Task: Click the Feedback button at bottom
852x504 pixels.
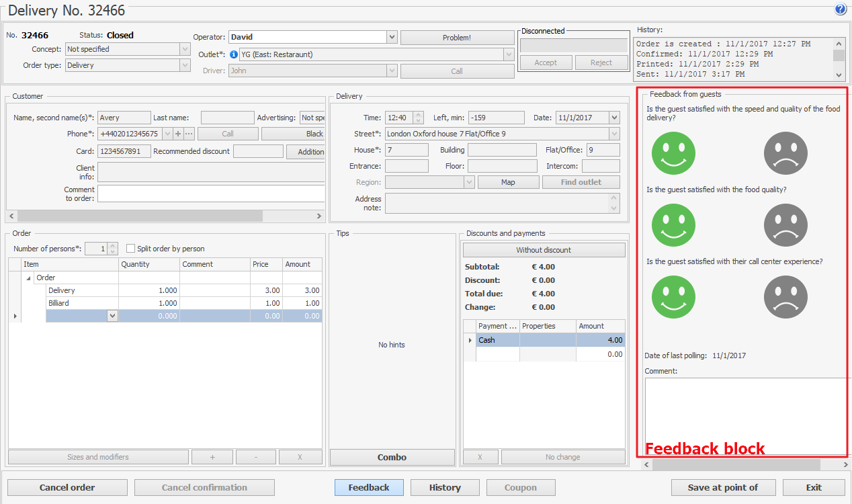Action: point(369,487)
